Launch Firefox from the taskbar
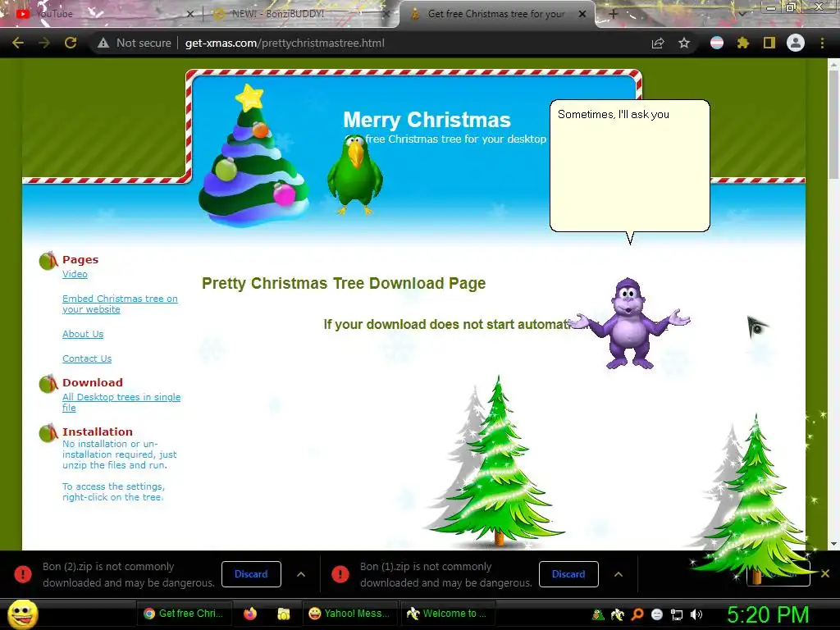840x630 pixels. click(x=250, y=614)
